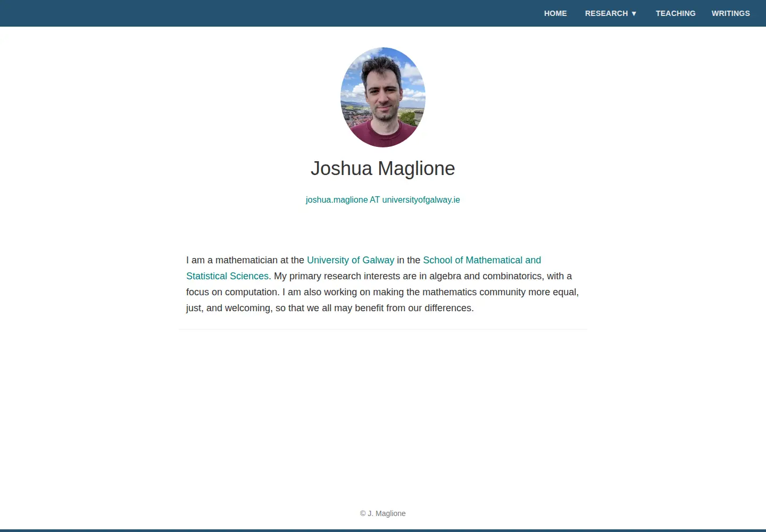
Task: Click the oval profile photo
Action: coord(383,97)
